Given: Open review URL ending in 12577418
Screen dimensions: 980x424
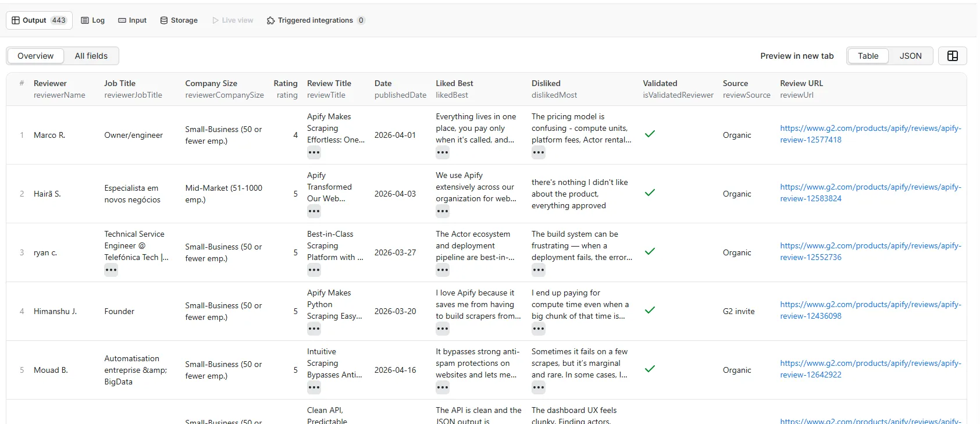Looking at the screenshot, I should coord(870,134).
